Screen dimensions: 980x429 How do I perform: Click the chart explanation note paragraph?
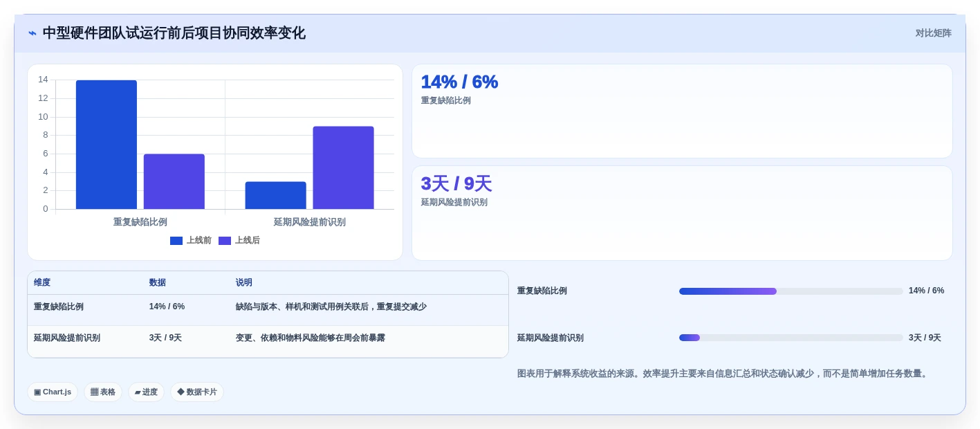(723, 374)
